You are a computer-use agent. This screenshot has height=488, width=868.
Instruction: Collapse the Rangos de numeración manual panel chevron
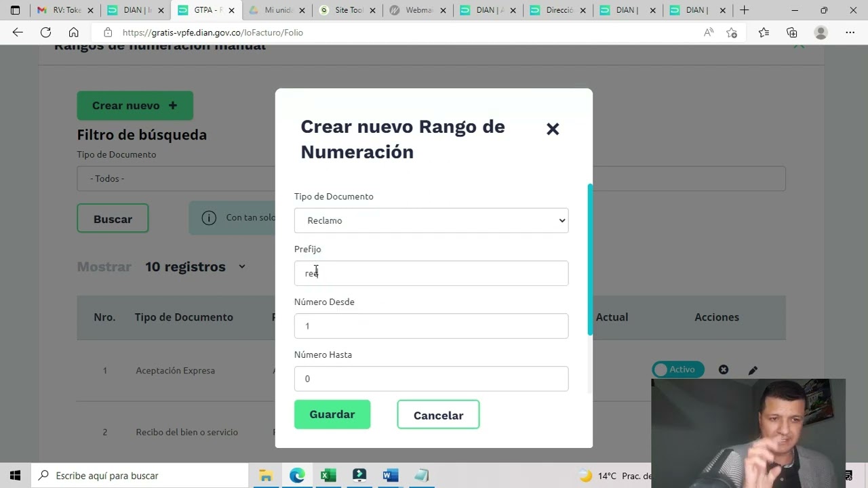(799, 46)
